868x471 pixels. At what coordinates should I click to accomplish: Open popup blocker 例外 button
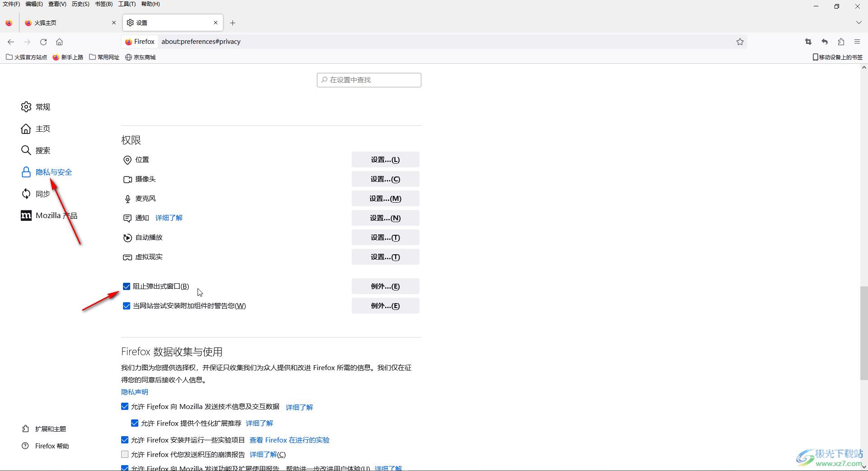[385, 286]
